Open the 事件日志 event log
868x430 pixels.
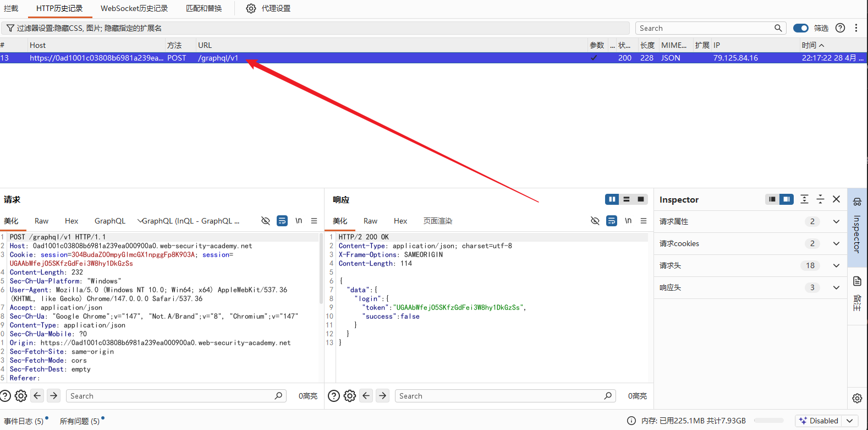click(24, 421)
